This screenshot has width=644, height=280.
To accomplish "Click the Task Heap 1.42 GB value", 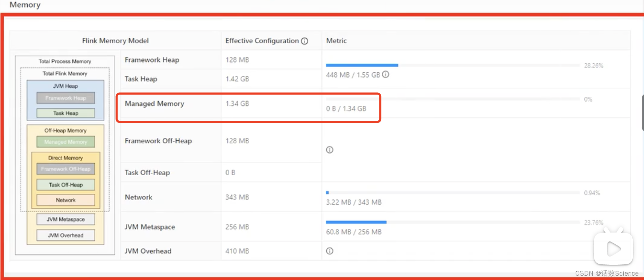I will (x=237, y=79).
